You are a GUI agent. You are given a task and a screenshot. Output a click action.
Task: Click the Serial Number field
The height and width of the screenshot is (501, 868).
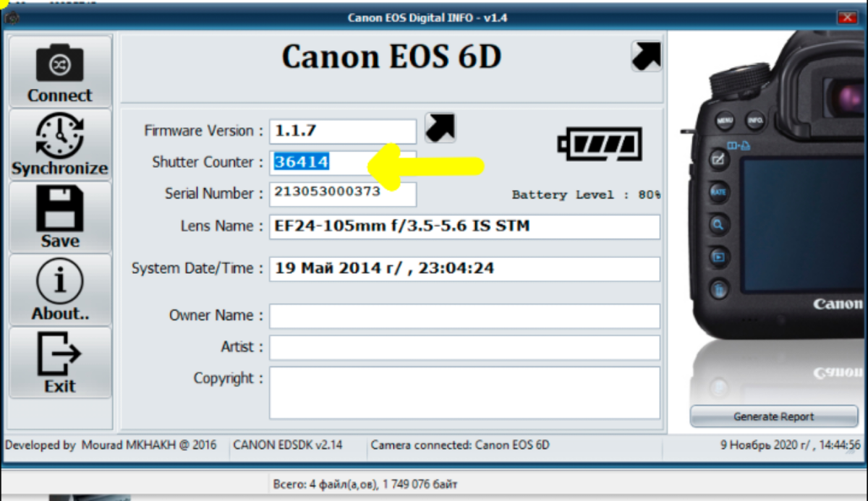click(343, 194)
